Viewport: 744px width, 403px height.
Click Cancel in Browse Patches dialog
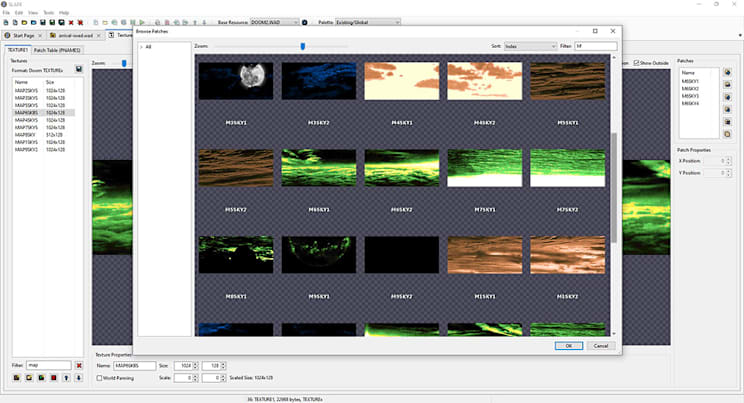click(601, 346)
